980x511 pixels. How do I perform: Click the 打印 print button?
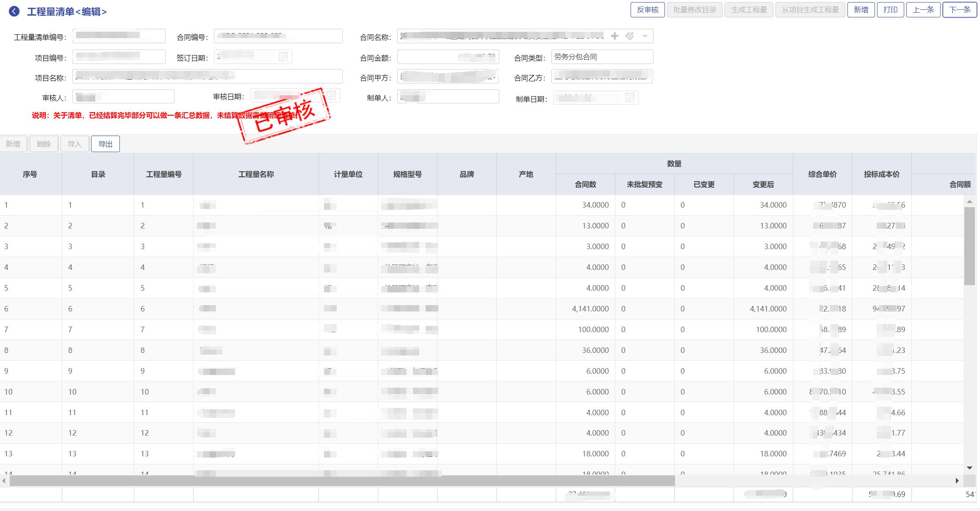890,10
